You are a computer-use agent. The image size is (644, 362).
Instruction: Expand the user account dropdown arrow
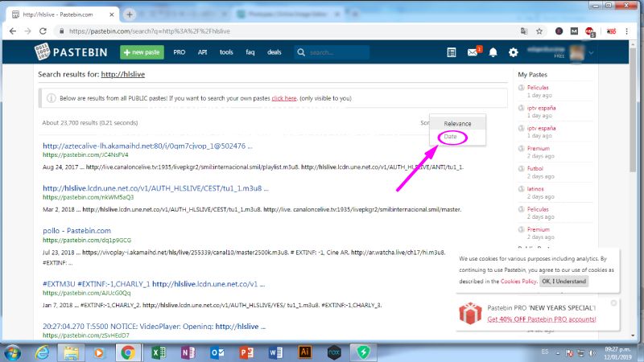point(591,52)
